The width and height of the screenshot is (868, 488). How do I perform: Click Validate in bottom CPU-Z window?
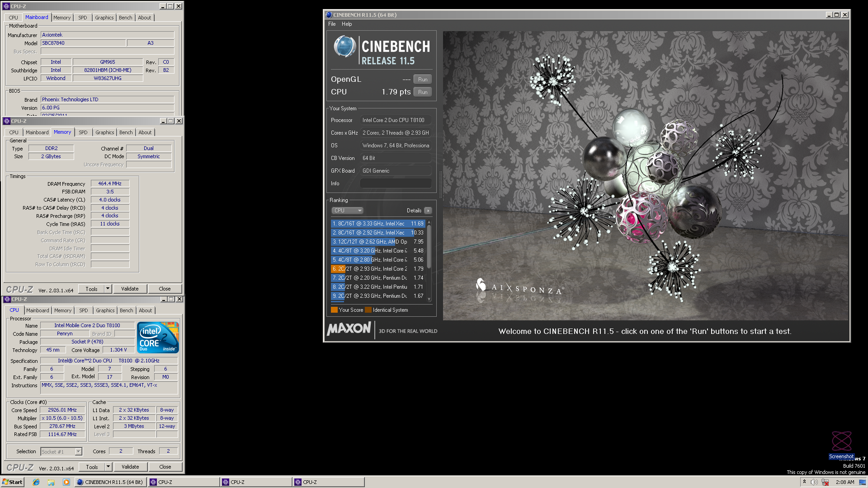130,467
